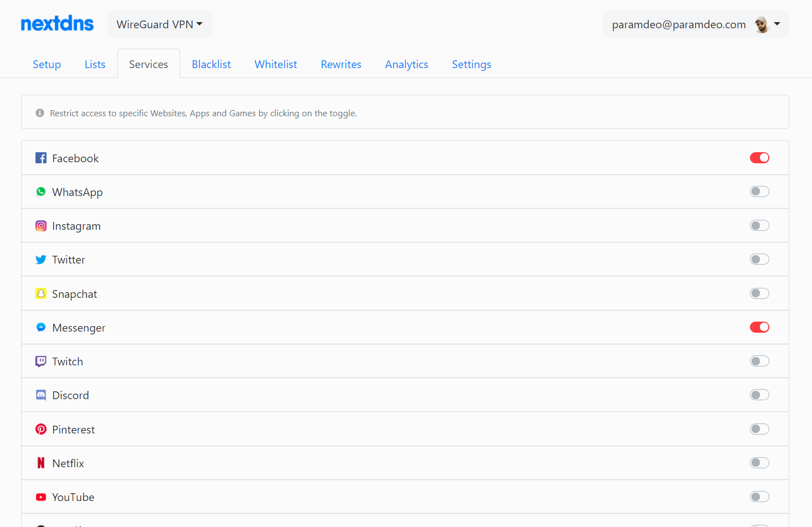
Task: Click the info icon in notice
Action: click(40, 113)
